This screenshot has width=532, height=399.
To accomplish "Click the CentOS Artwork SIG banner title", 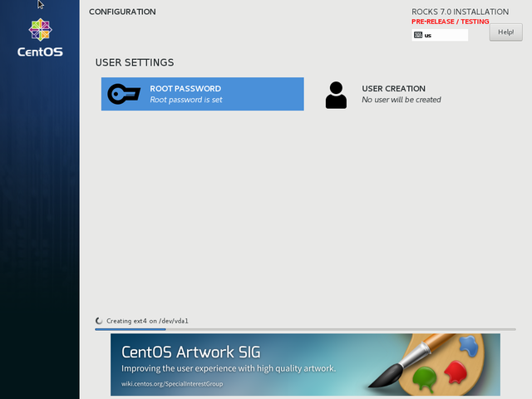I will (x=190, y=351).
